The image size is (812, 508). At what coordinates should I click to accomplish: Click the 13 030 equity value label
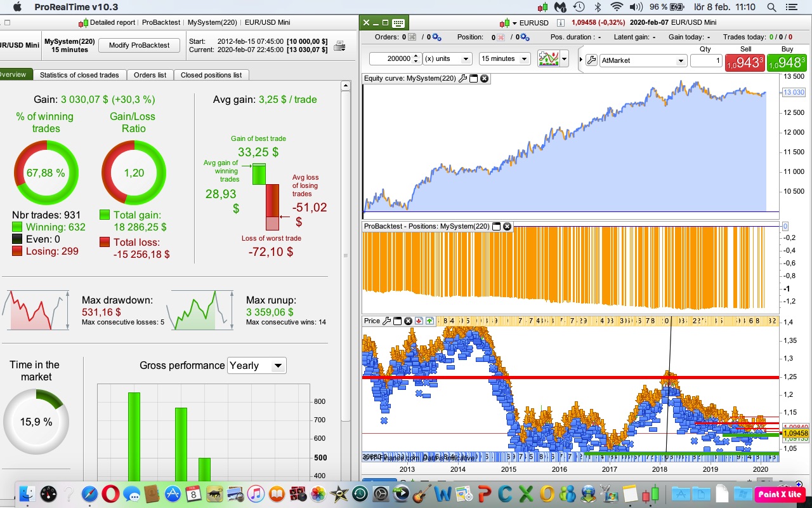(794, 92)
